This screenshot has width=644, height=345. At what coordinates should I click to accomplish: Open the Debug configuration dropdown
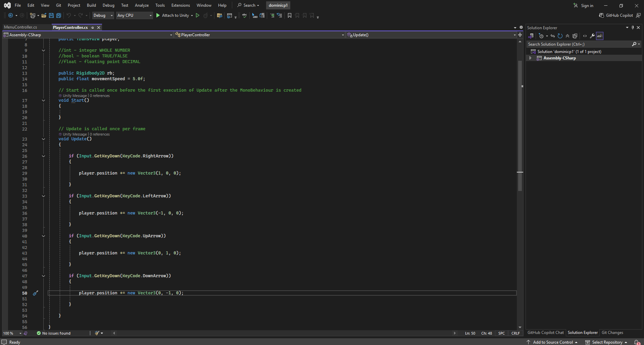[103, 15]
